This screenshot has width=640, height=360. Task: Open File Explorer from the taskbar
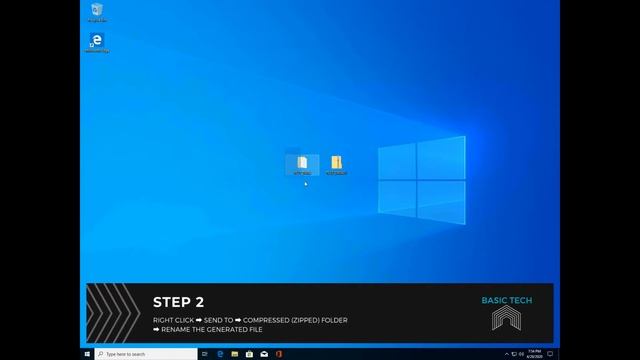235,354
